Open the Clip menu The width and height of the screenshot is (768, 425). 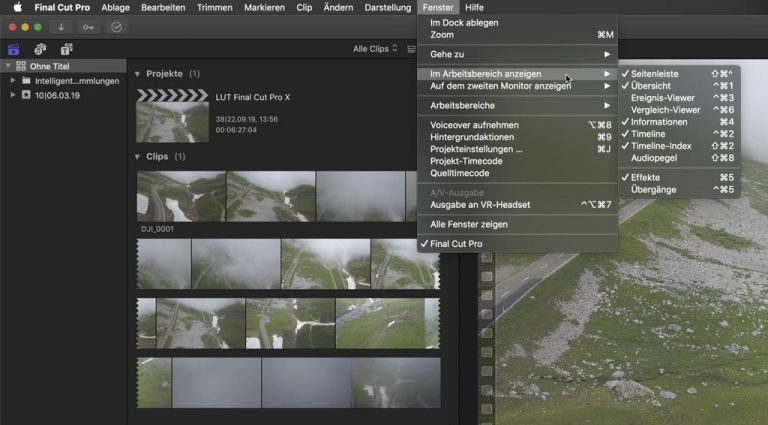[304, 7]
